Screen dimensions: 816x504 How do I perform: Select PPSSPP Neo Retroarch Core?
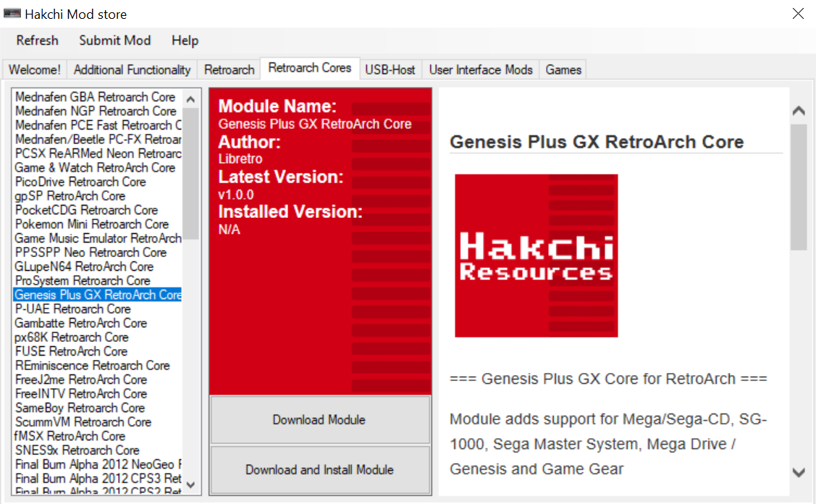(97, 253)
